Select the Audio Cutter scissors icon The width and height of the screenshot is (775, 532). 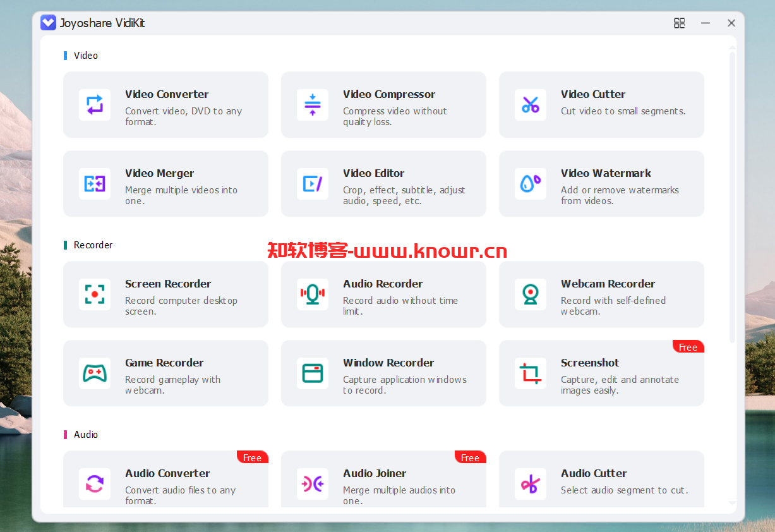531,484
